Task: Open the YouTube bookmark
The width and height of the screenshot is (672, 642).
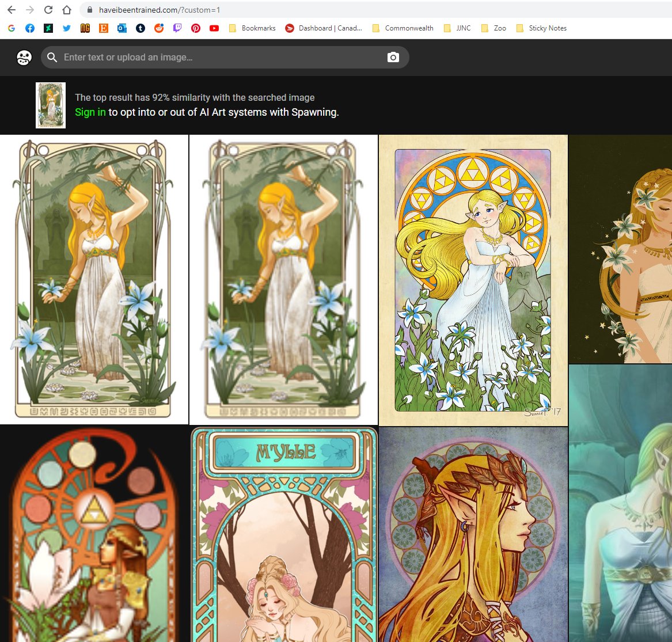Action: (214, 28)
